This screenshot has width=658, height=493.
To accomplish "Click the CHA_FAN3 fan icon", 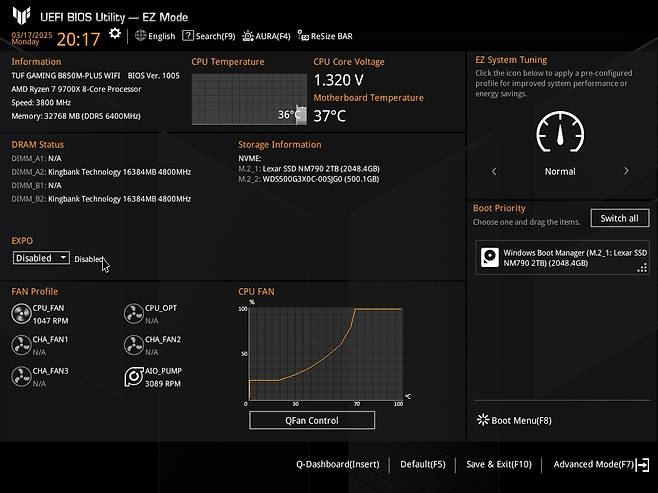I will click(21, 377).
